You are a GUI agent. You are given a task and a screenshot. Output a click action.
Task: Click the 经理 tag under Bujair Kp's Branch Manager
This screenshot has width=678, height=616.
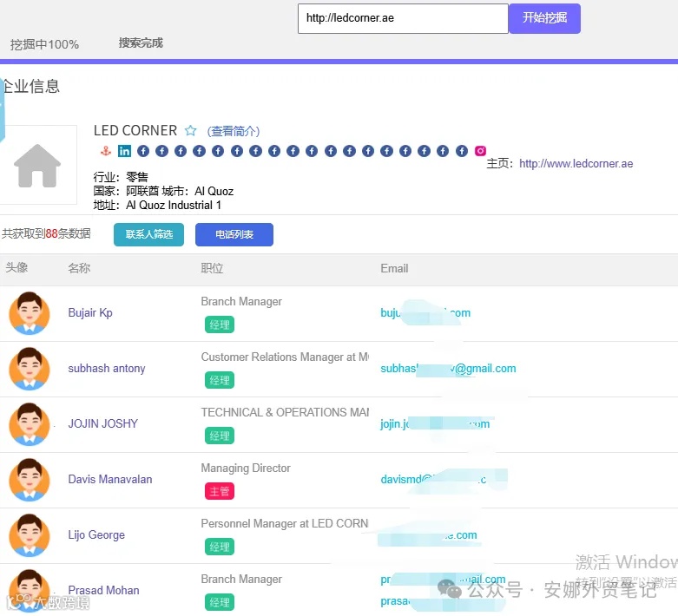coord(220,324)
